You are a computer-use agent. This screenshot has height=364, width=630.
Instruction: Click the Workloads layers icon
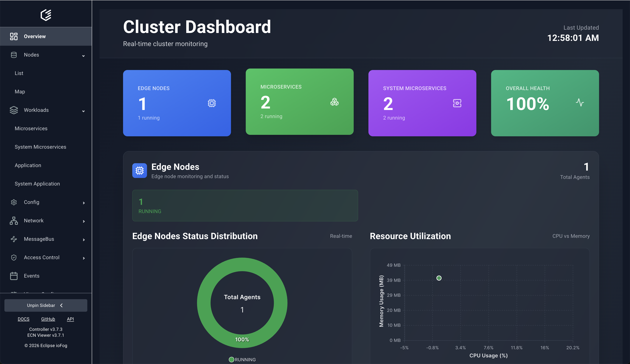[x=14, y=110]
